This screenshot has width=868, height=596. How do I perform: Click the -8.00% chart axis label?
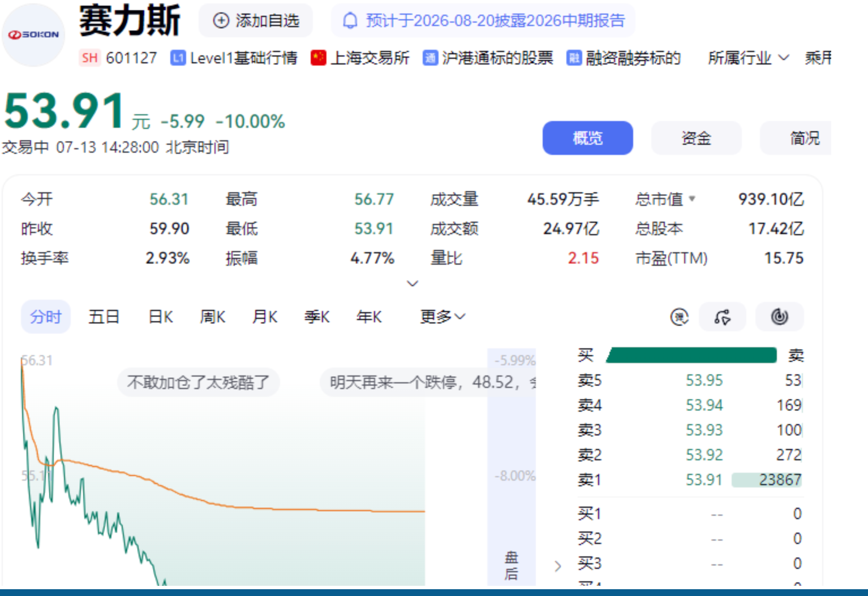pyautogui.click(x=514, y=476)
